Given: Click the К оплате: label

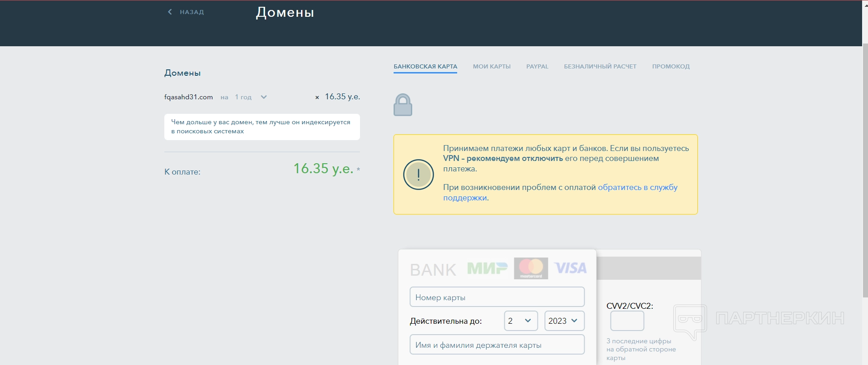Looking at the screenshot, I should pos(182,172).
